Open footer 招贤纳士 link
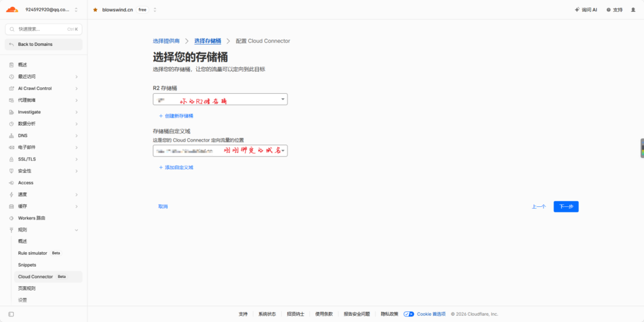 pos(296,314)
